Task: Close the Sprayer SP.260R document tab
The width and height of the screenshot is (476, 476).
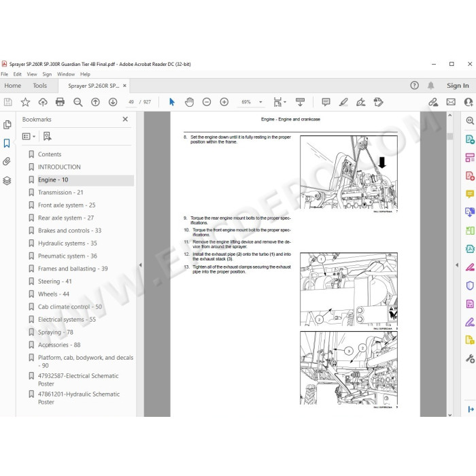Action: 124,86
